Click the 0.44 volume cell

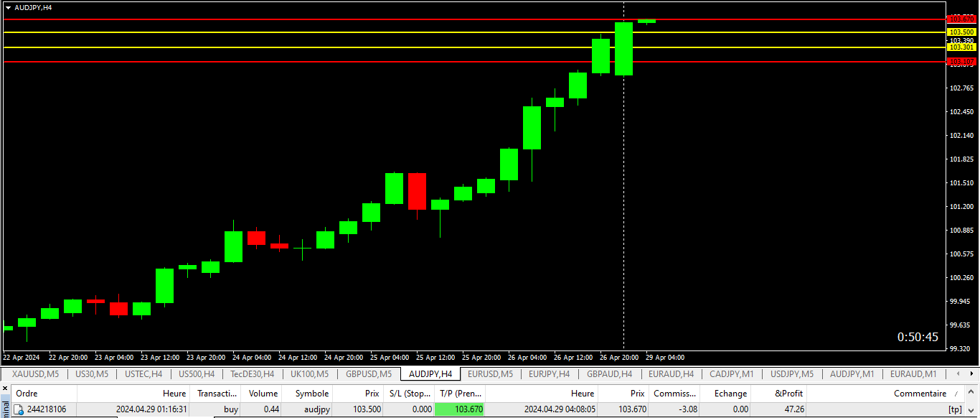[x=271, y=409]
